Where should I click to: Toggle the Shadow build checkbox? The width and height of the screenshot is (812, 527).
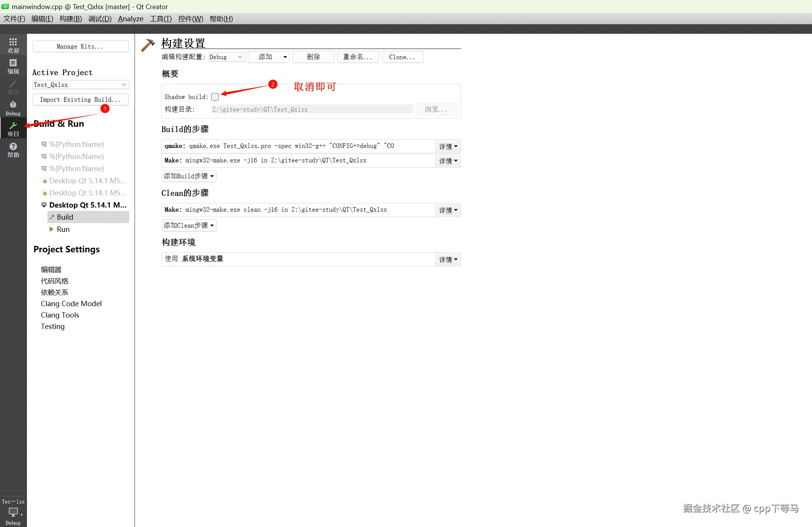[215, 97]
